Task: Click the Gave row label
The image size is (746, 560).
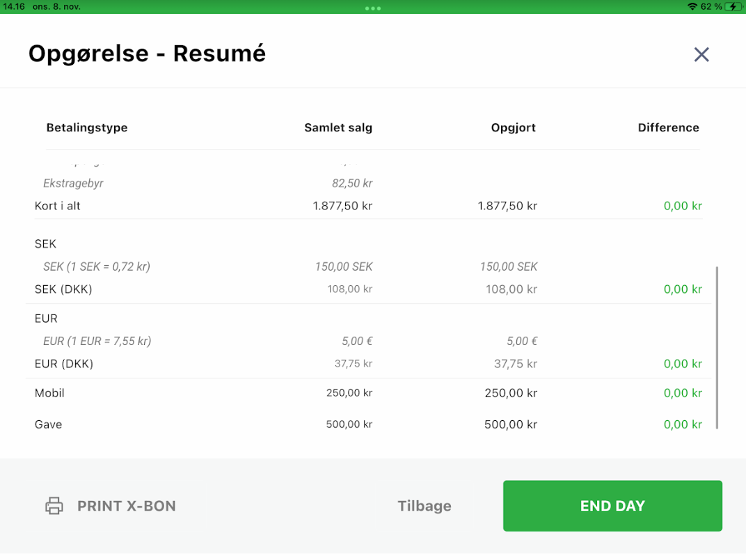Action: 48,424
